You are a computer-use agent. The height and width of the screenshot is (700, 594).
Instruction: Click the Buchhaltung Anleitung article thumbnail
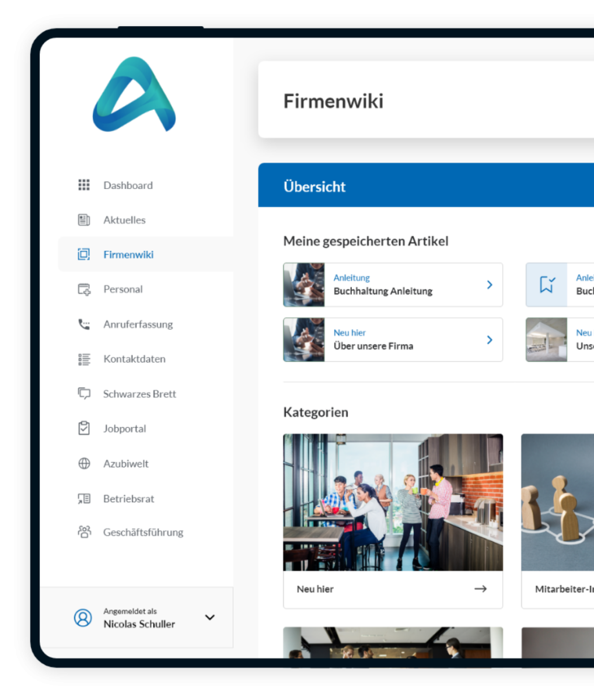click(304, 285)
